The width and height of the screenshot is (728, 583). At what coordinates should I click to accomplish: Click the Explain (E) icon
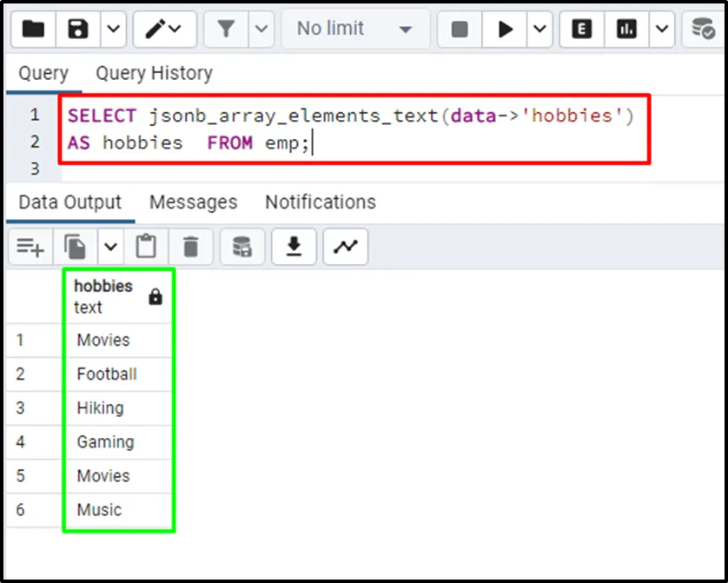point(581,30)
